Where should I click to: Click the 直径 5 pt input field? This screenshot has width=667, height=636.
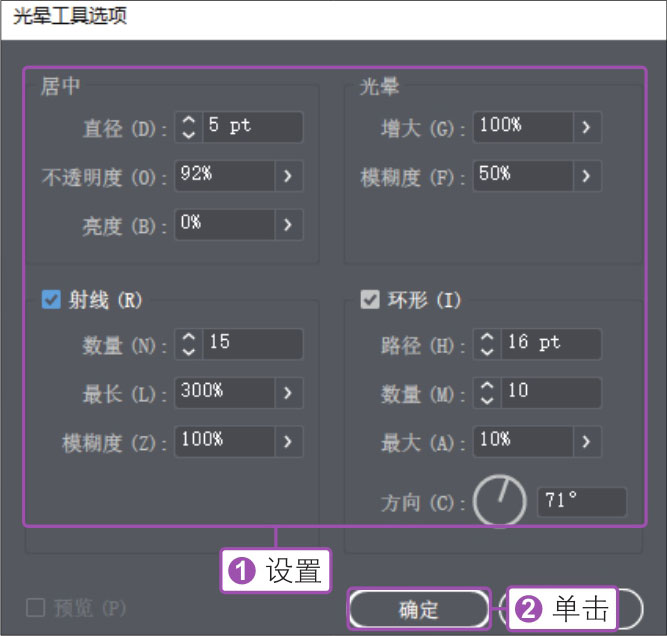[x=252, y=127]
